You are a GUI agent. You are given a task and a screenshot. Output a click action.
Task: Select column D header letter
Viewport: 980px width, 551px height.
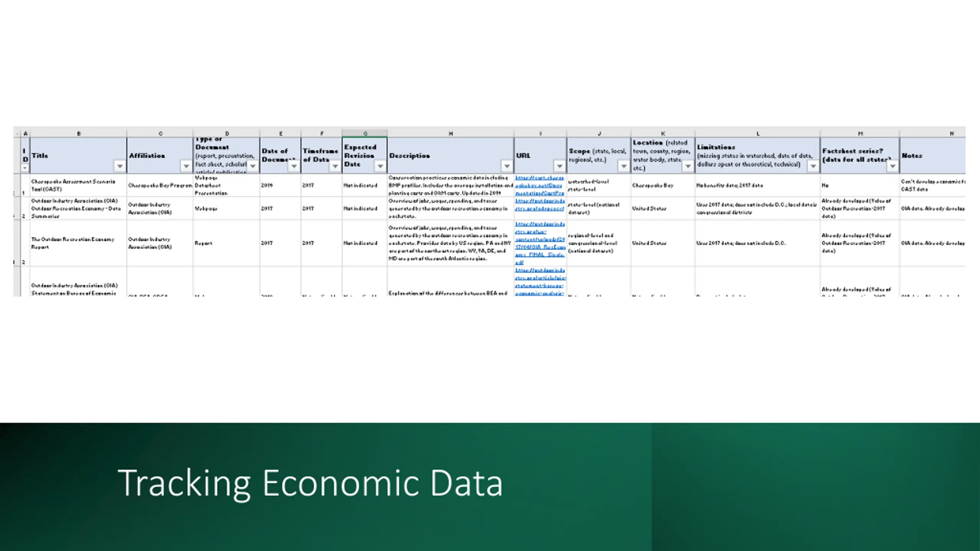tap(227, 134)
